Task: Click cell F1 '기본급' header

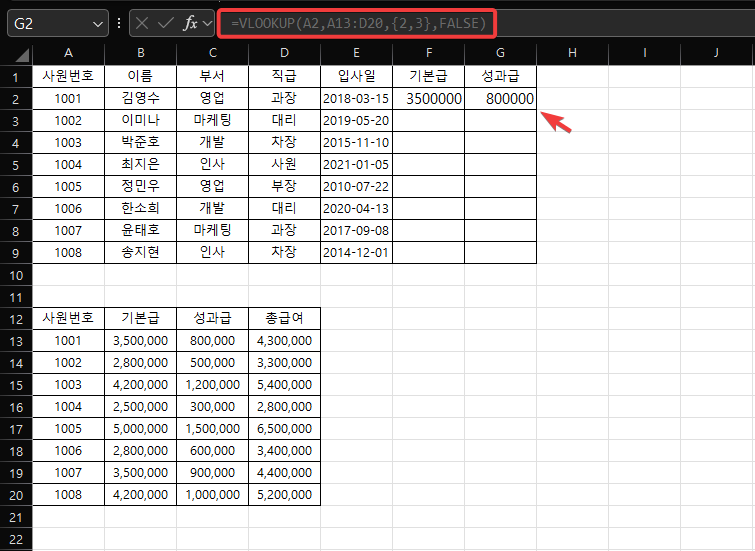Action: point(429,76)
